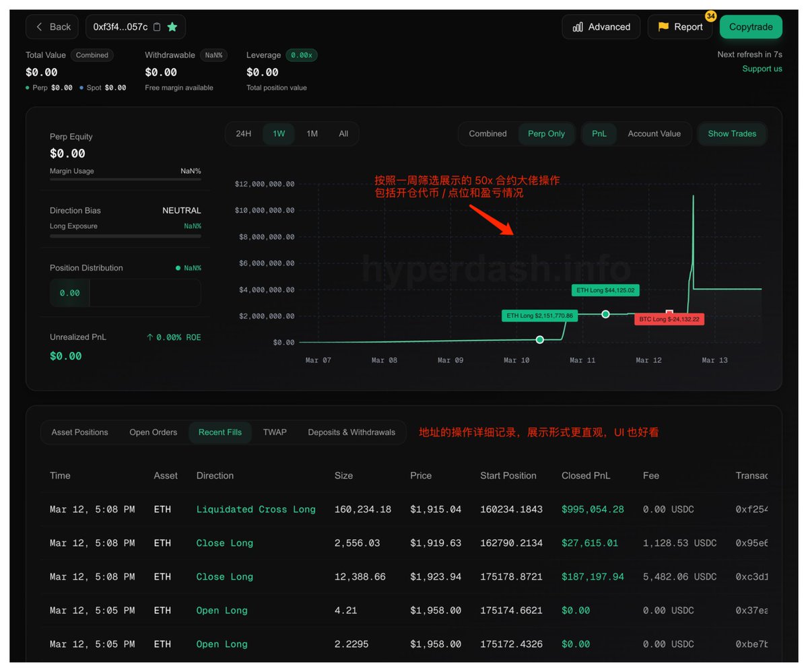Click the copy address icon
The height and width of the screenshot is (672, 808).
click(157, 27)
